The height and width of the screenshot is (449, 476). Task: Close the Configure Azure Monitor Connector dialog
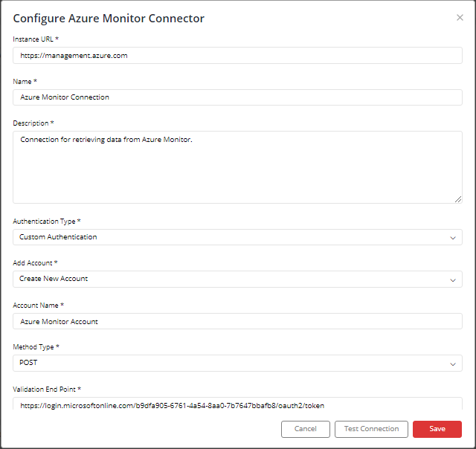pos(460,18)
